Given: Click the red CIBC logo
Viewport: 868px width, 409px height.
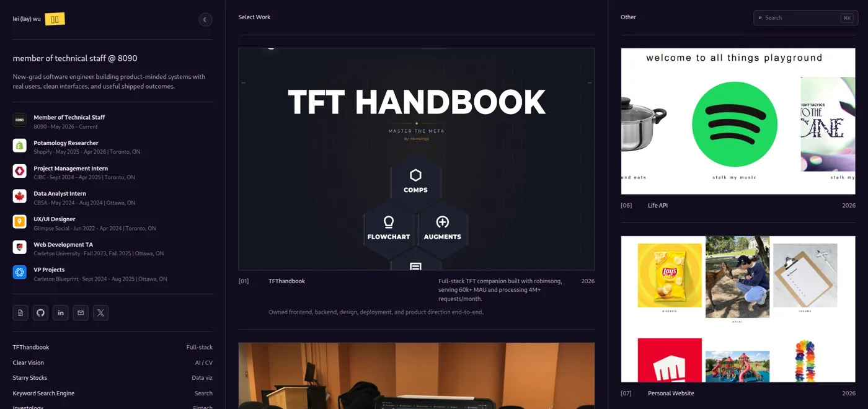Looking at the screenshot, I should coord(20,171).
